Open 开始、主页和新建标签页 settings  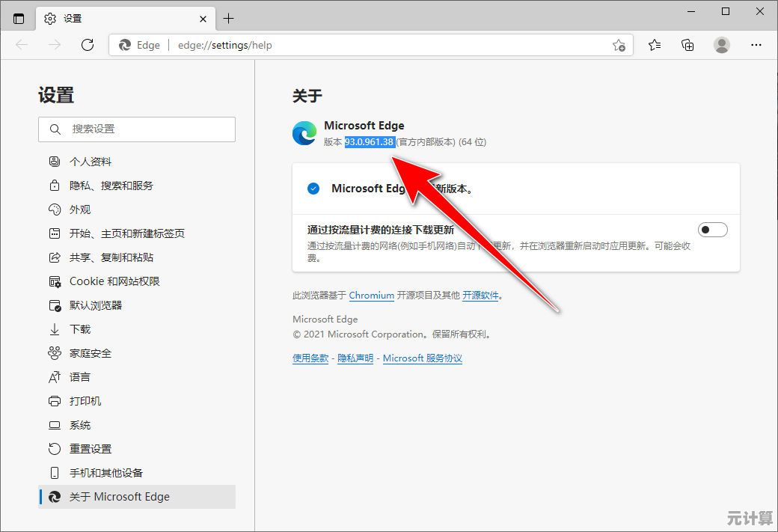137,233
